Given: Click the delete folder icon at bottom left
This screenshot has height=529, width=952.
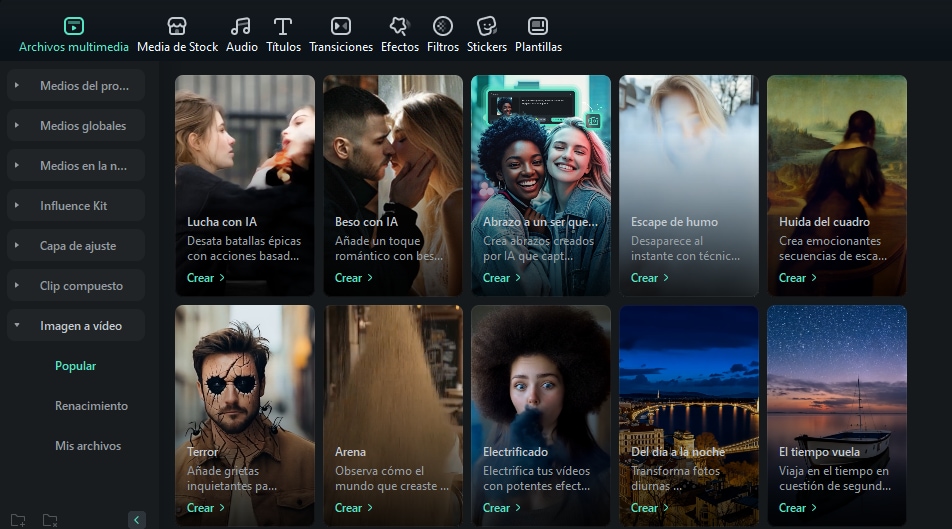Looking at the screenshot, I should point(50,520).
